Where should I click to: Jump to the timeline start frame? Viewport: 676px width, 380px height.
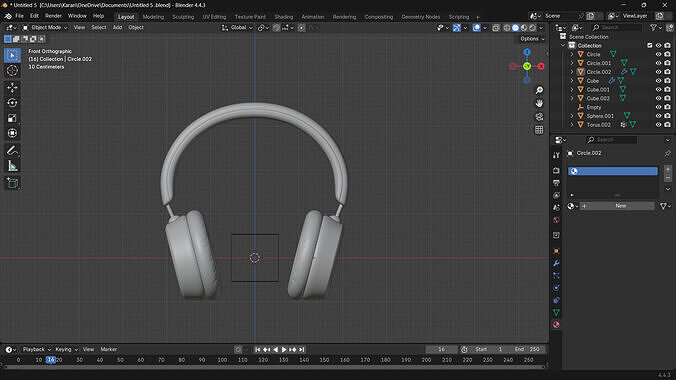[x=257, y=350]
